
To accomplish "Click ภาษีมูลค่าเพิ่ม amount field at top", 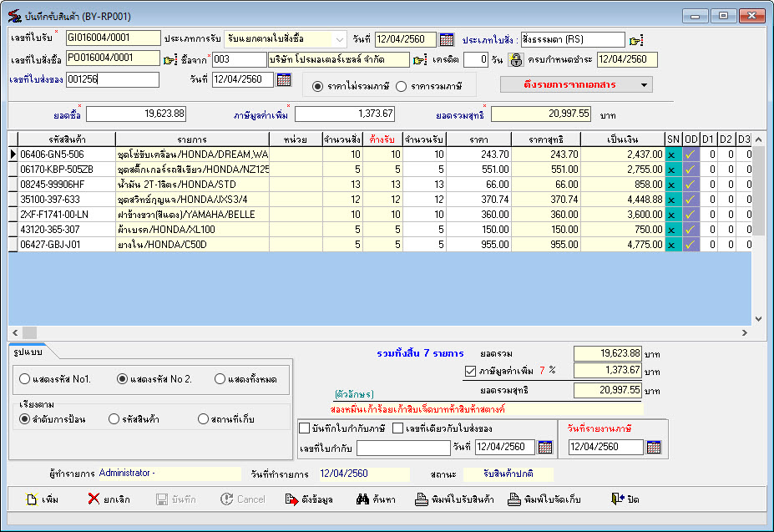I will coord(345,114).
